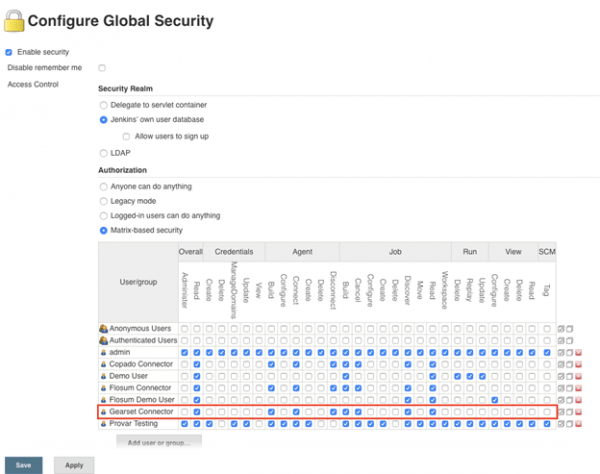This screenshot has width=600, height=474.
Task: Select all permissions for Flosum Demo User
Action: [561, 400]
